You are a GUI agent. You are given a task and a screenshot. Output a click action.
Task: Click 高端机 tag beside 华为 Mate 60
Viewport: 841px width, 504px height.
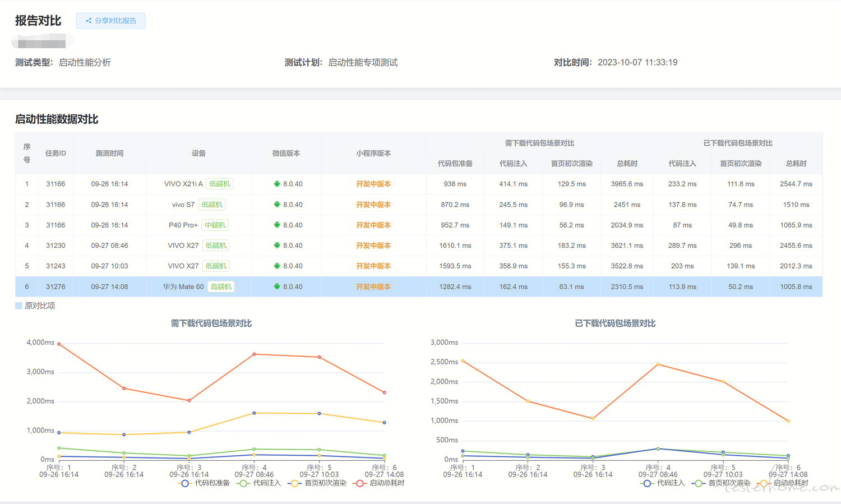pos(221,286)
